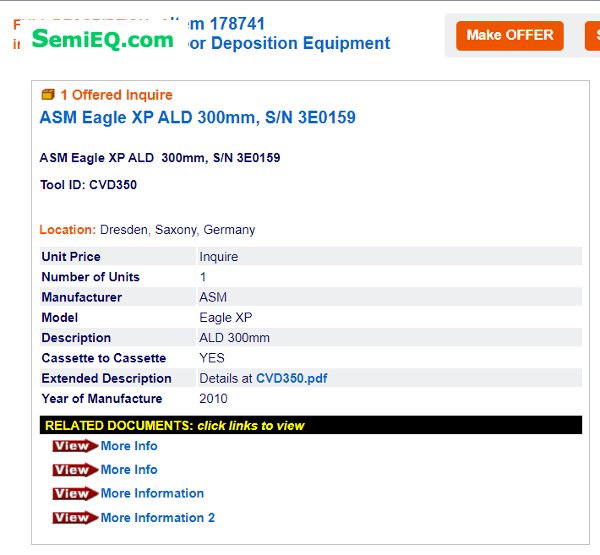Click the box icon beside 1 Offered Inquire
Viewport: 600px width, 555px height.
pos(48,94)
